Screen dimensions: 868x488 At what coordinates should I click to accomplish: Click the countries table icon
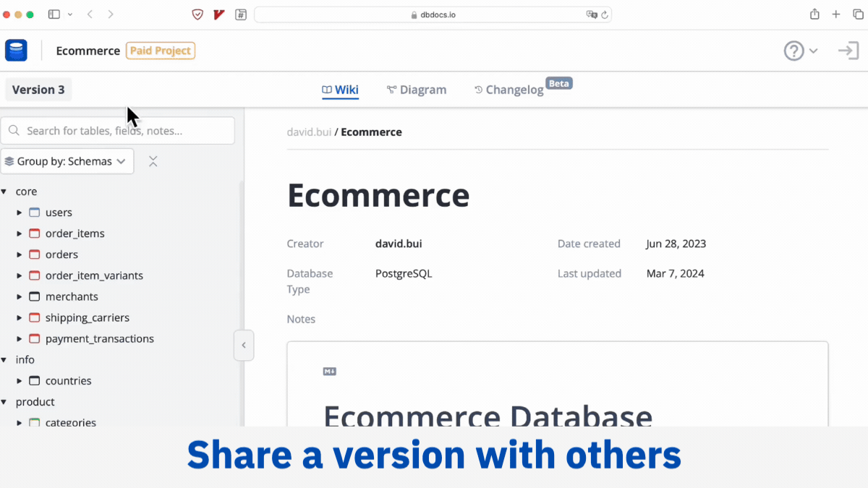pos(34,380)
